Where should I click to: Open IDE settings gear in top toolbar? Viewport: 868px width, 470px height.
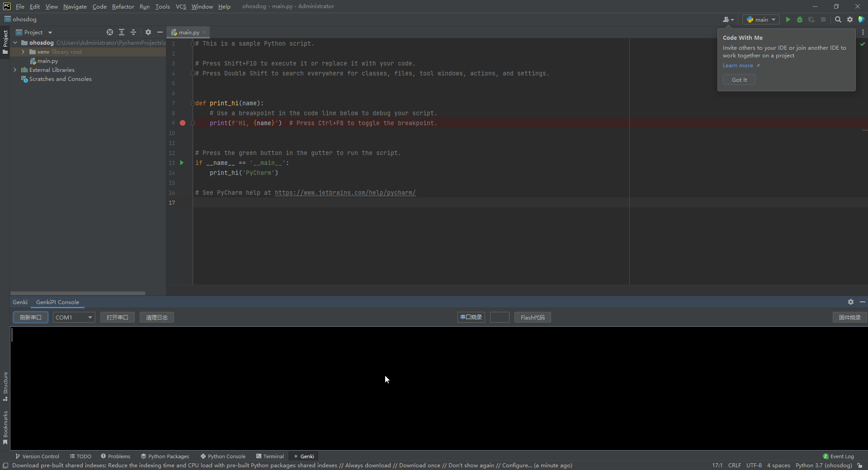850,19
